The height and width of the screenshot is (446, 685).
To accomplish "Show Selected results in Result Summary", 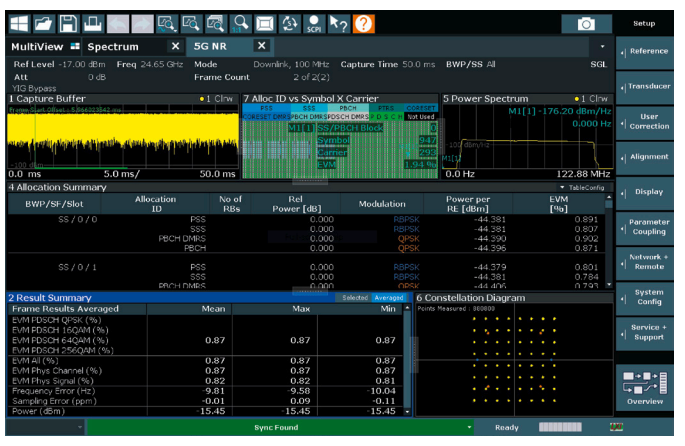I will point(355,297).
